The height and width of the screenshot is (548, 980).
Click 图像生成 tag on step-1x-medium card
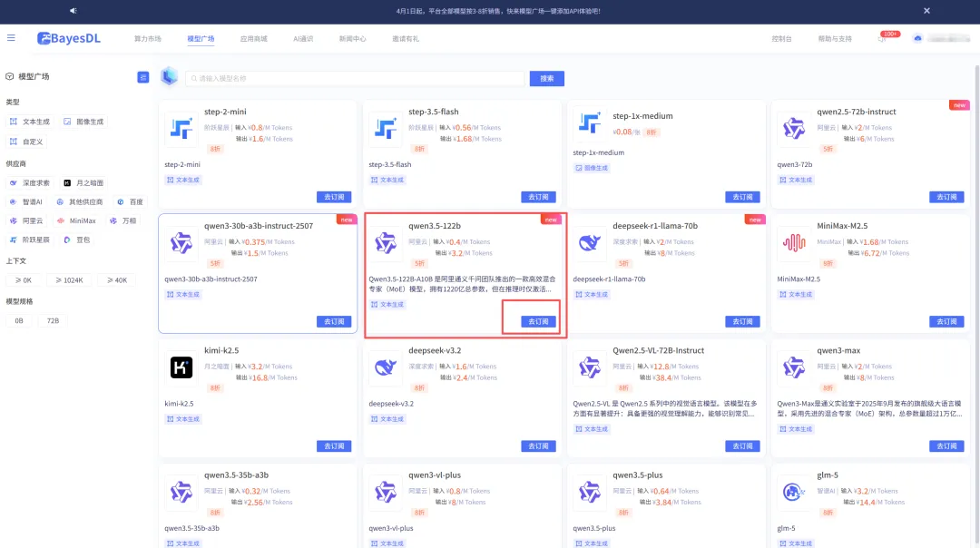[x=592, y=168]
